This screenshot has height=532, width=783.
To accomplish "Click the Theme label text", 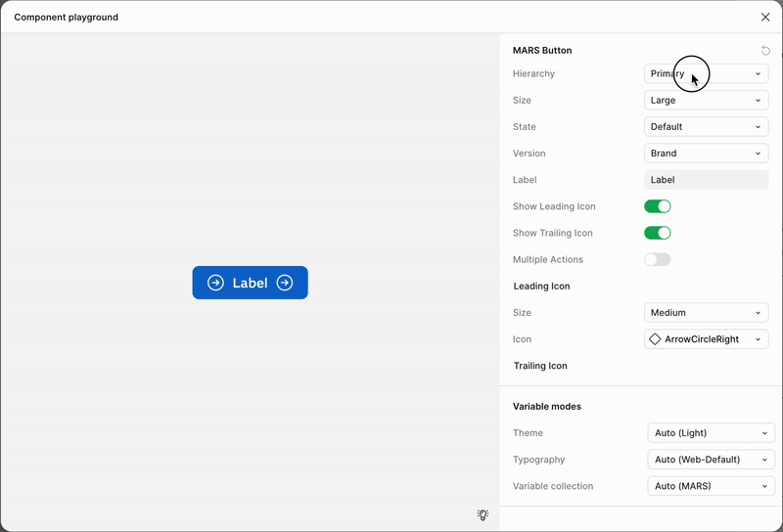I will coord(528,432).
